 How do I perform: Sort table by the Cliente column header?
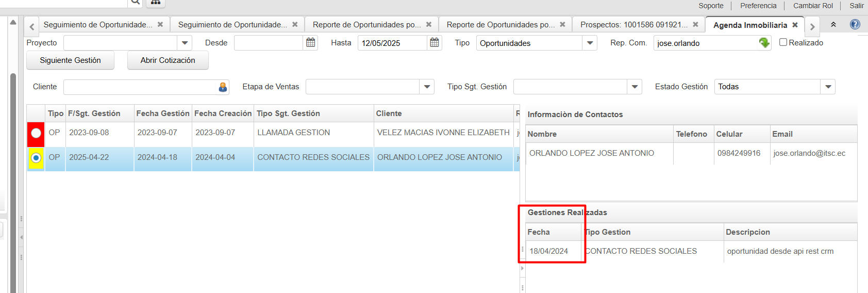coord(389,113)
